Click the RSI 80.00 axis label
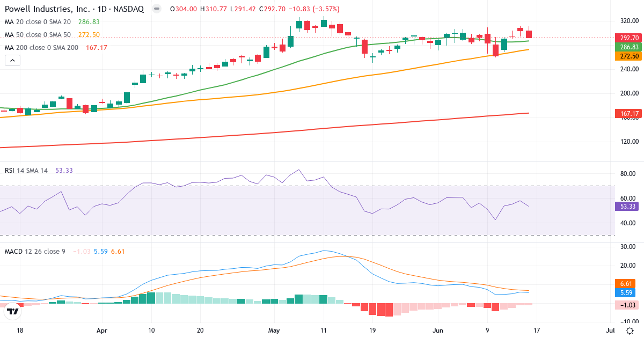 pos(628,174)
